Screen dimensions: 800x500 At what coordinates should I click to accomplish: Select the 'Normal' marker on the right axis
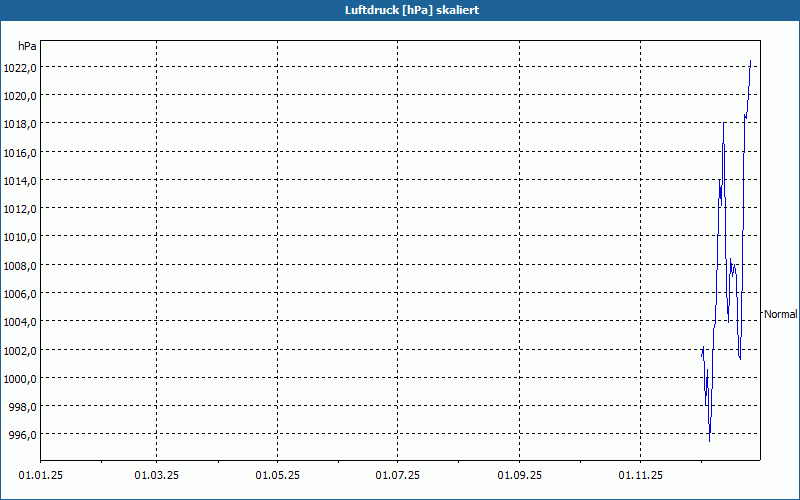pos(780,314)
